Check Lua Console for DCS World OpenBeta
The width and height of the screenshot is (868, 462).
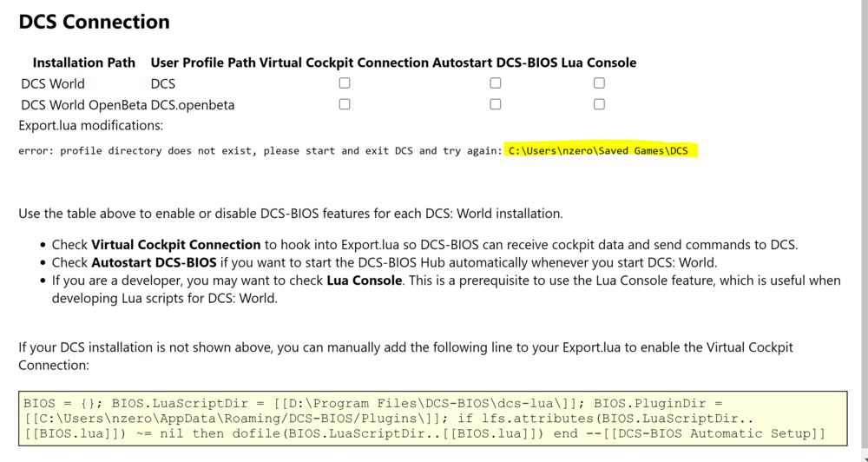click(x=599, y=104)
